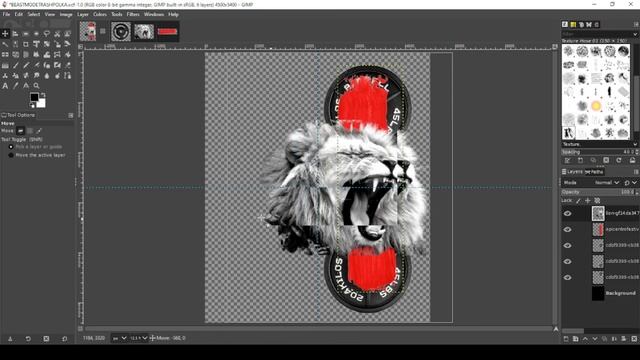Viewport: 640px width, 360px height.
Task: Select the Rectangle Select tool
Action: pyautogui.click(x=26, y=34)
